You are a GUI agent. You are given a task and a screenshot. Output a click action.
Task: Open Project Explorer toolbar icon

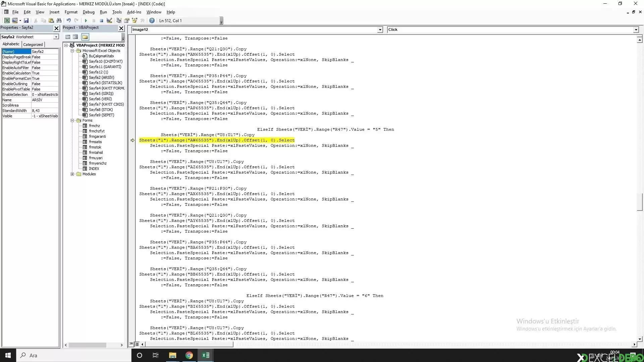[x=119, y=20]
